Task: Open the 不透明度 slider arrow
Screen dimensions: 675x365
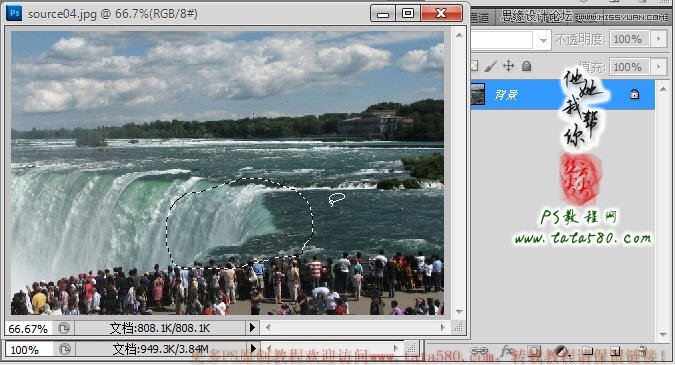Action: [x=659, y=39]
